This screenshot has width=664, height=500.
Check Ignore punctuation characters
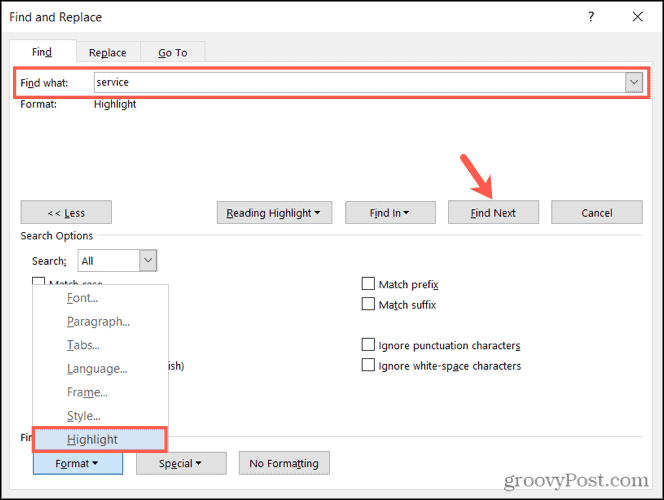[368, 345]
